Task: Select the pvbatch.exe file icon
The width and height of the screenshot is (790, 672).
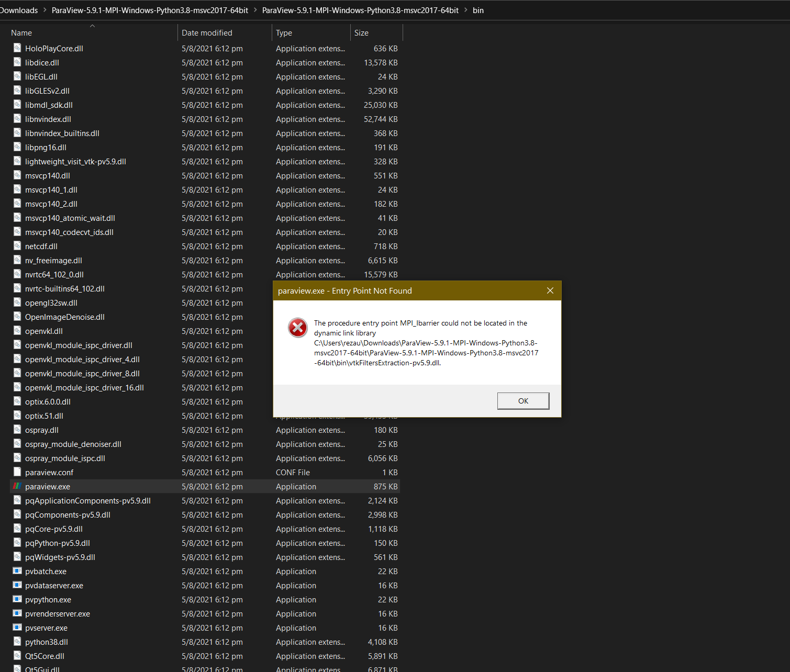Action: [17, 571]
